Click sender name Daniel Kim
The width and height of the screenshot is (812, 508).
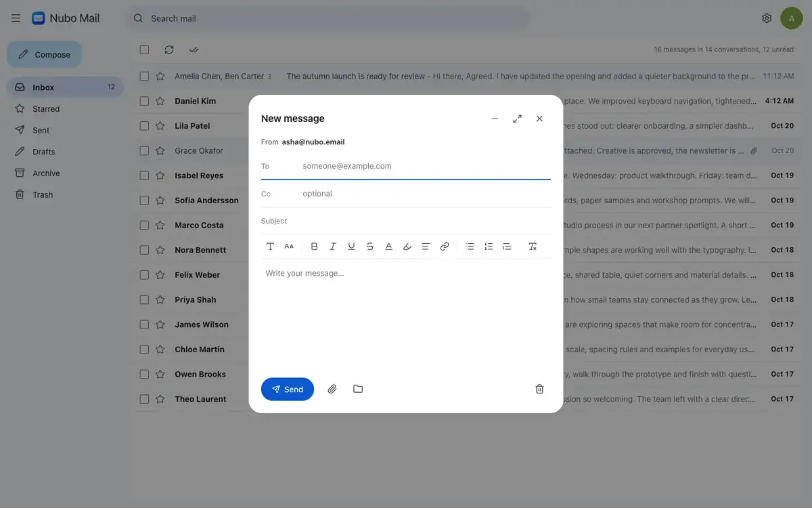click(x=196, y=101)
